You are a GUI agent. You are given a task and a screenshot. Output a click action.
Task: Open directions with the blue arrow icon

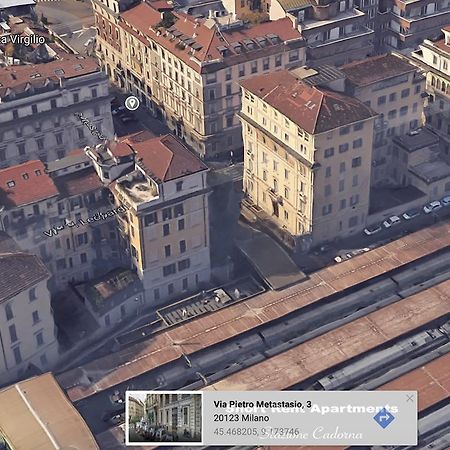coord(384,418)
